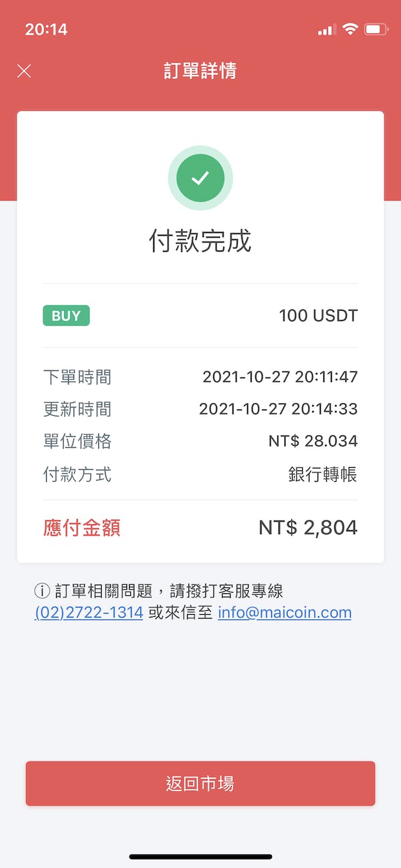Check the Wi-Fi status icon
The height and width of the screenshot is (868, 401).
coord(350,29)
